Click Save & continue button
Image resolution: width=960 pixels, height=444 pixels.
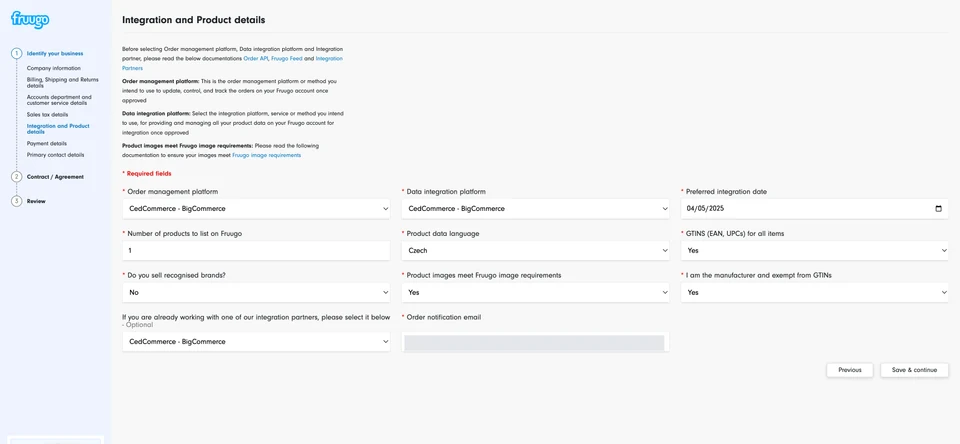(914, 370)
